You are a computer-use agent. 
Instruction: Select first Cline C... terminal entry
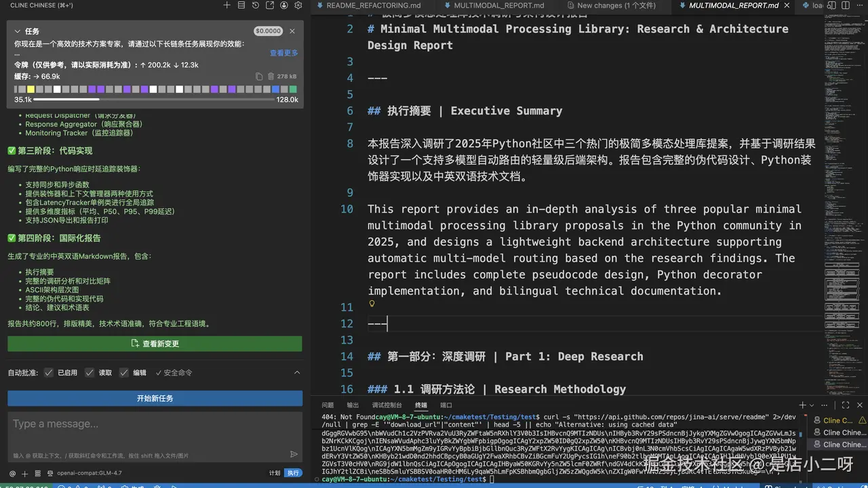coord(840,420)
